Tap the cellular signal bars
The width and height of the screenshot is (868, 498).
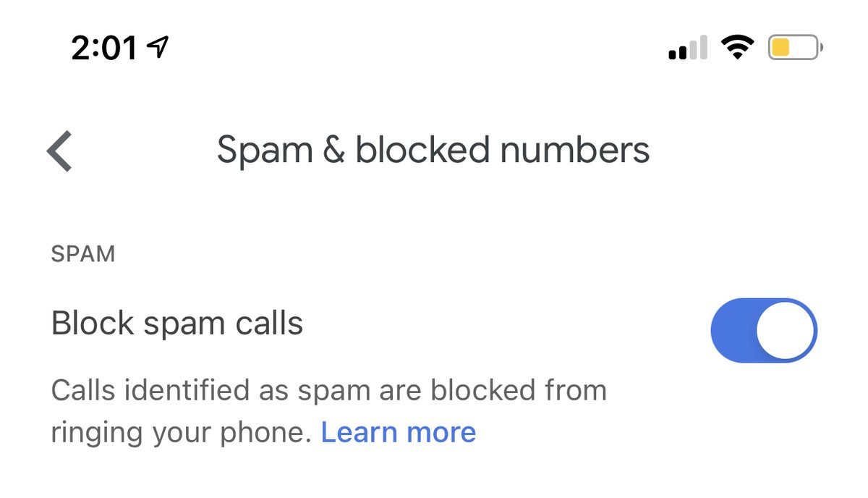pos(687,48)
